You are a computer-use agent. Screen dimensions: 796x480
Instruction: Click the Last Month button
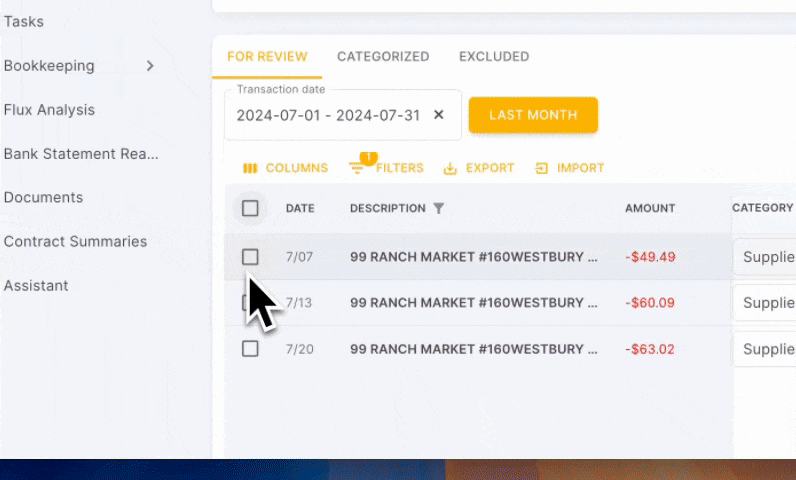coord(533,115)
